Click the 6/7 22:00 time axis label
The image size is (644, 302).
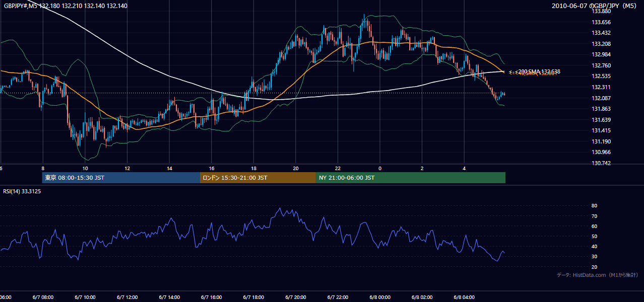(338, 297)
